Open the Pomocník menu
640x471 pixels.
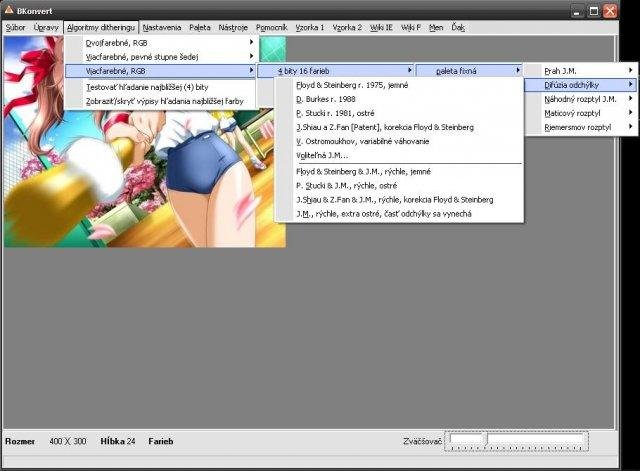click(x=271, y=27)
